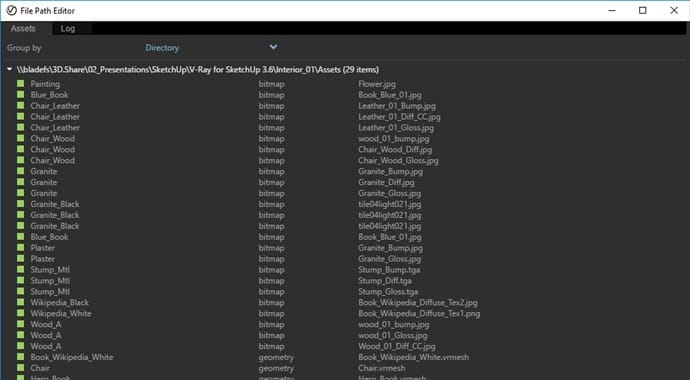Click the bitmap type of Flower.jpg row

[271, 84]
